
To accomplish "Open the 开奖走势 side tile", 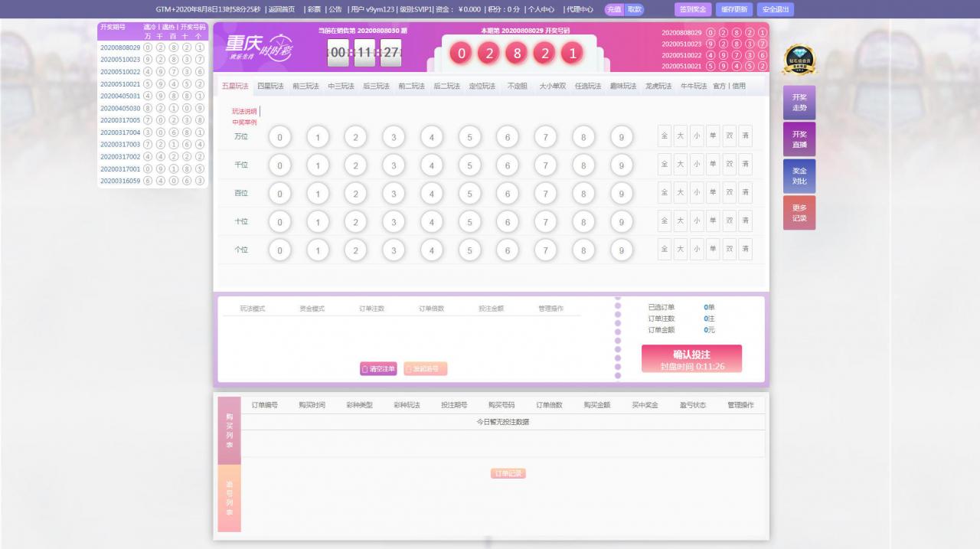I will tap(799, 103).
